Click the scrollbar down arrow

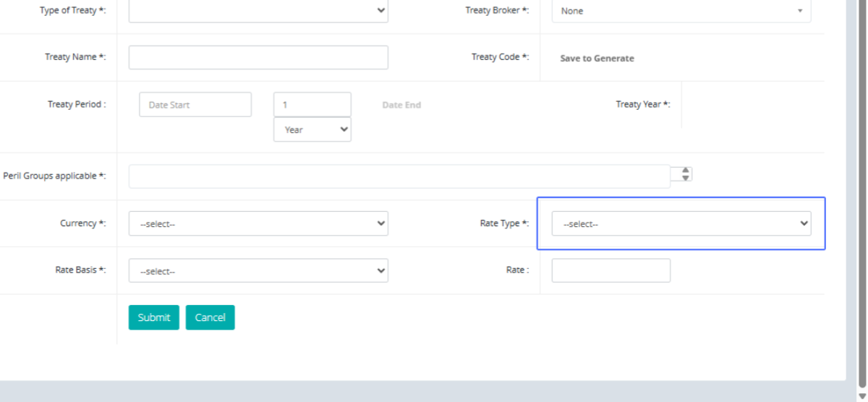861,395
